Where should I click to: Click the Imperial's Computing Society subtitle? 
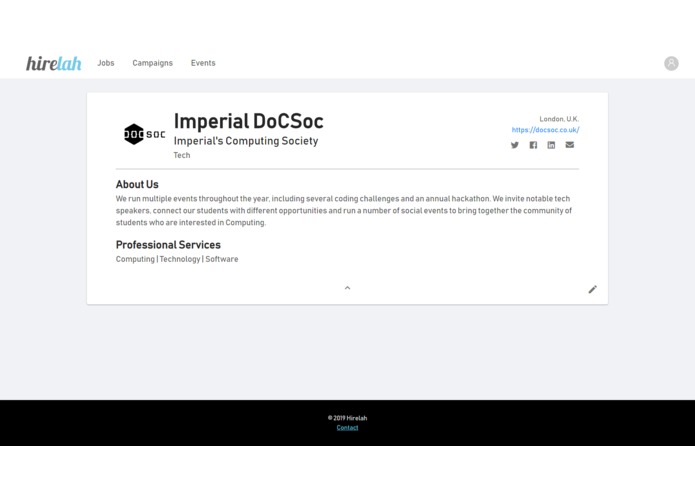coord(246,141)
